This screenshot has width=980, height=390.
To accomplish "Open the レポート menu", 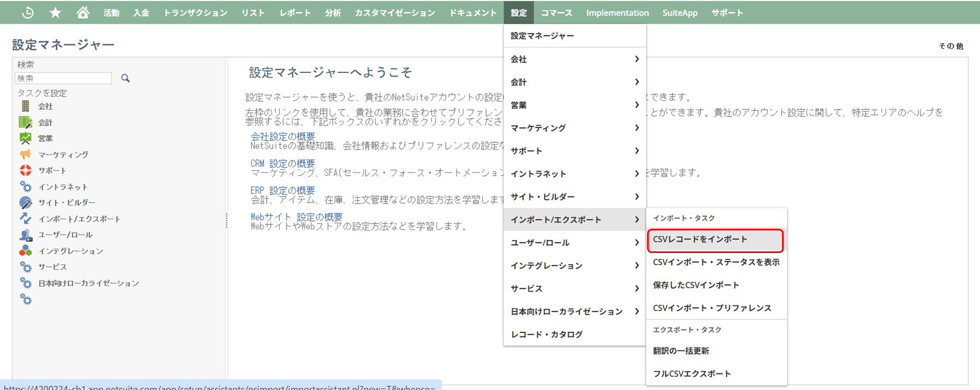I will 295,13.
